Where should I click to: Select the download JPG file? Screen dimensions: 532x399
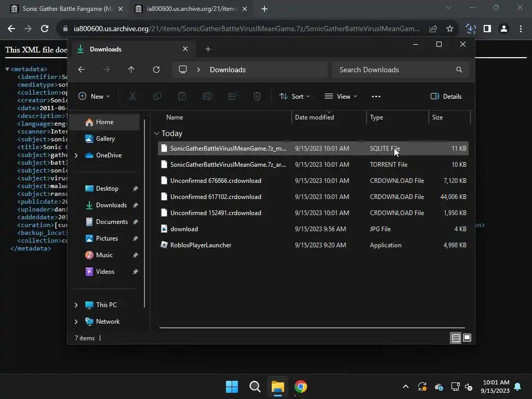[313, 229]
